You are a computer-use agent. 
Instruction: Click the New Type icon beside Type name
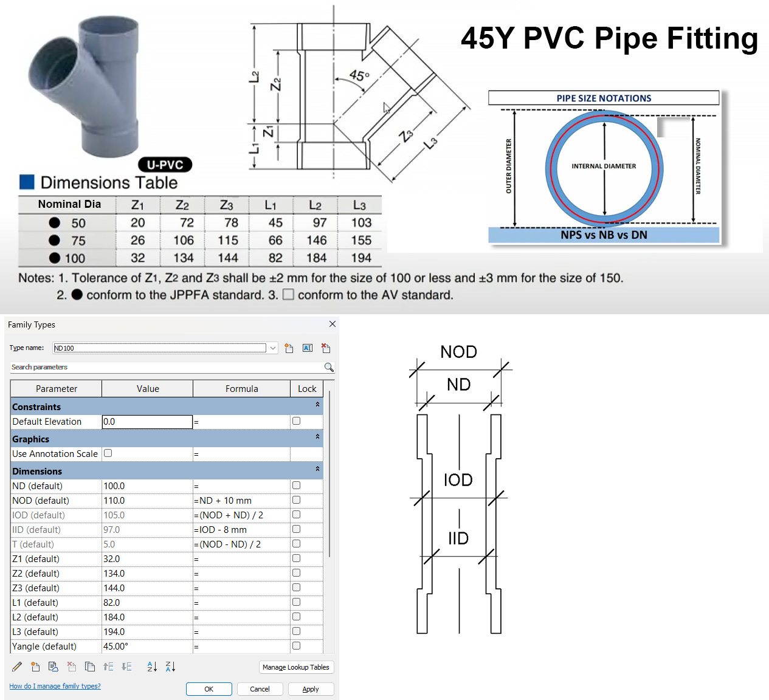(289, 348)
